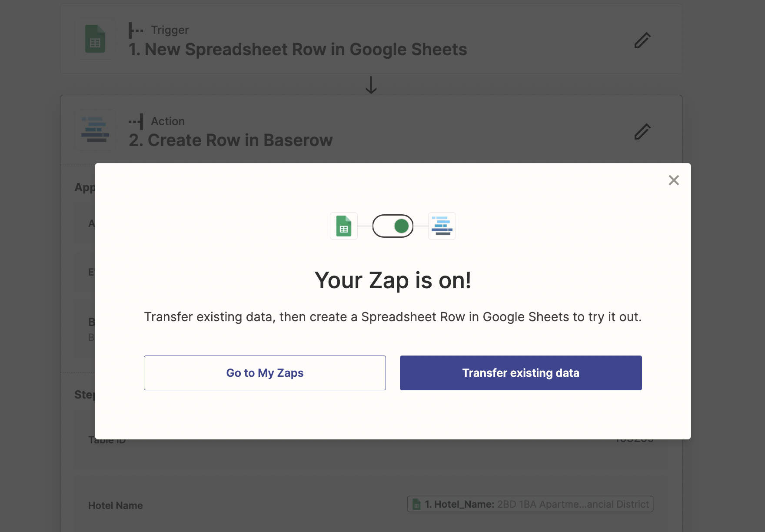The width and height of the screenshot is (765, 532).
Task: Click the action flag icon next to Action label
Action: 136,121
